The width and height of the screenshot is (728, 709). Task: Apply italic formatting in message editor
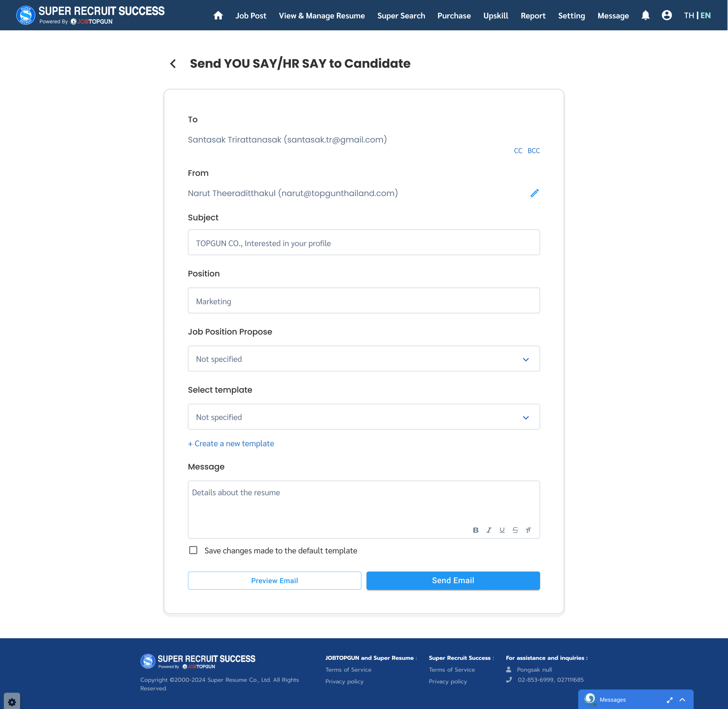pos(489,530)
